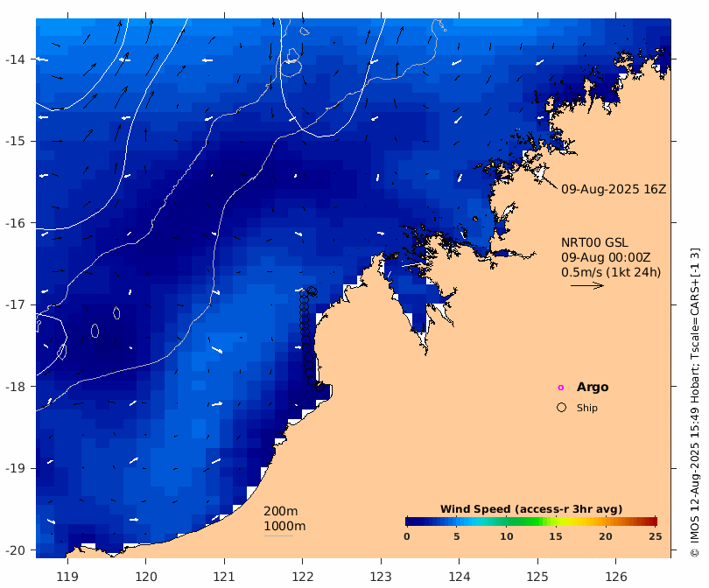Image resolution: width=709 pixels, height=588 pixels.
Task: Click the latitude axis label -20
Action: (16, 550)
